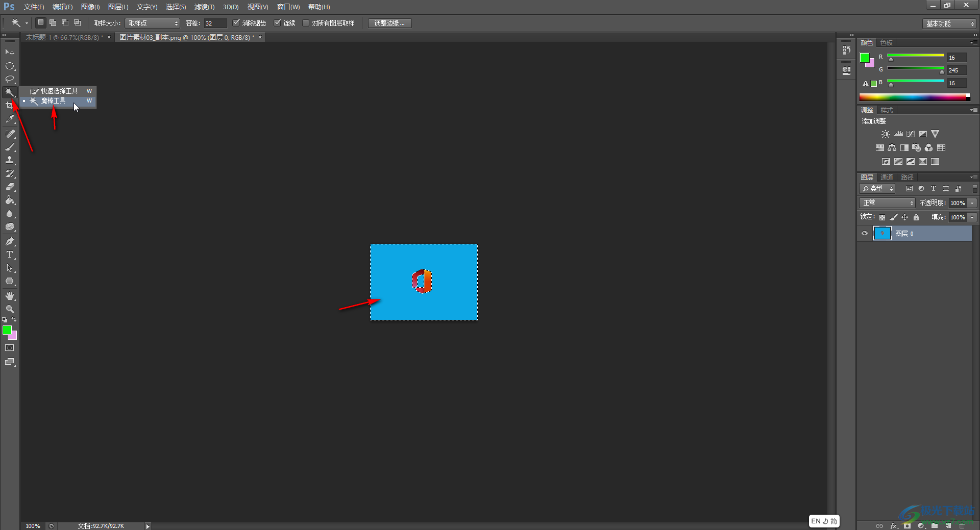The height and width of the screenshot is (530, 980).
Task: Open 图像(I) menu
Action: click(x=90, y=7)
